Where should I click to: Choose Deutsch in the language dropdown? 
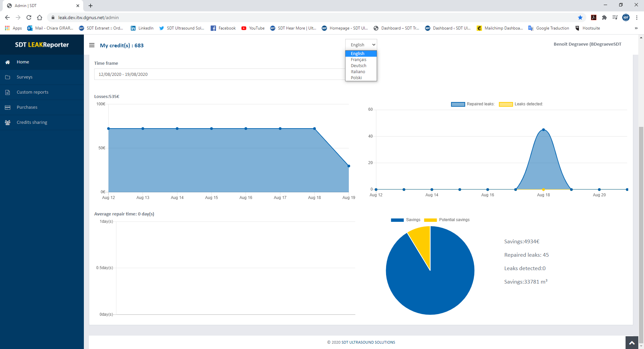(x=359, y=66)
